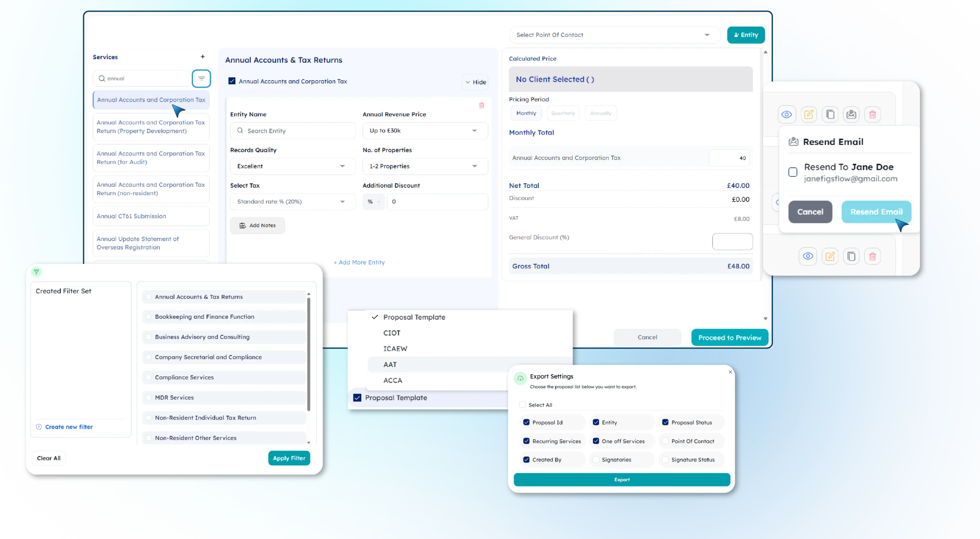The width and height of the screenshot is (980, 539).
Task: Click the resend email envelope icon in action row
Action: coord(851,114)
